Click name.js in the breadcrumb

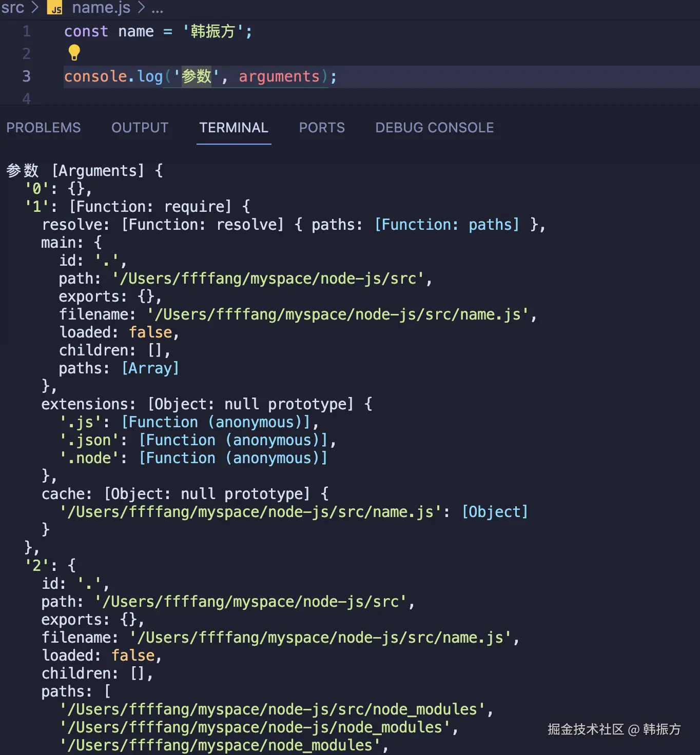101,8
